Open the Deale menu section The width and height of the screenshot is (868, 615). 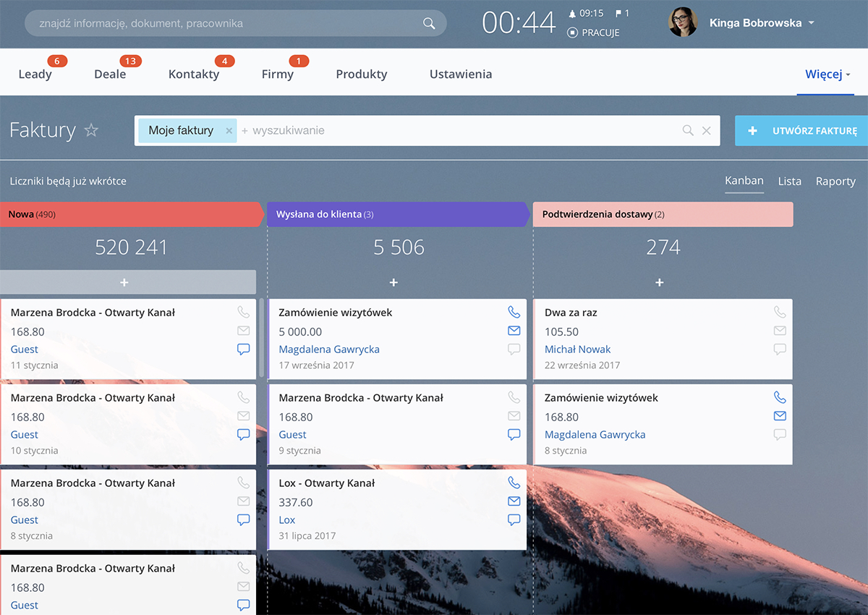pyautogui.click(x=110, y=74)
